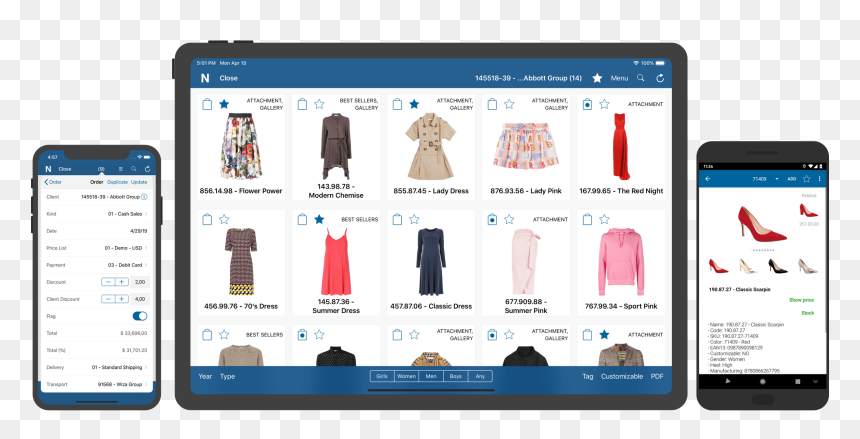Open the Sport Pink hoodie image
The height and width of the screenshot is (439, 860).
(621, 262)
